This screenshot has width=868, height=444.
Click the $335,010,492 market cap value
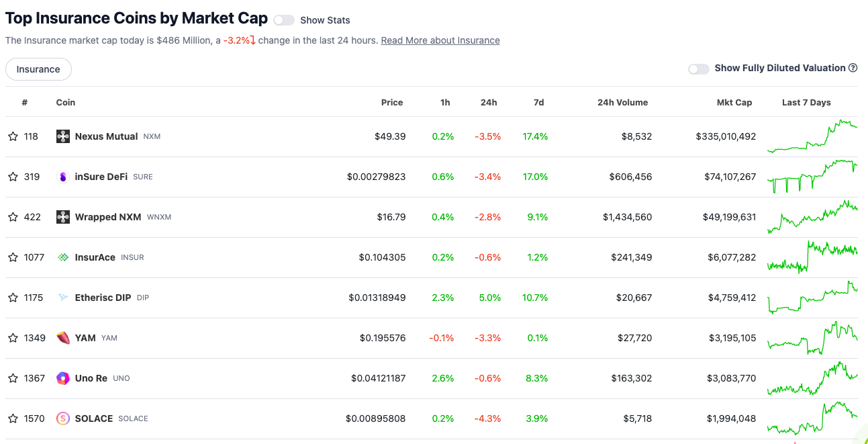pyautogui.click(x=726, y=136)
